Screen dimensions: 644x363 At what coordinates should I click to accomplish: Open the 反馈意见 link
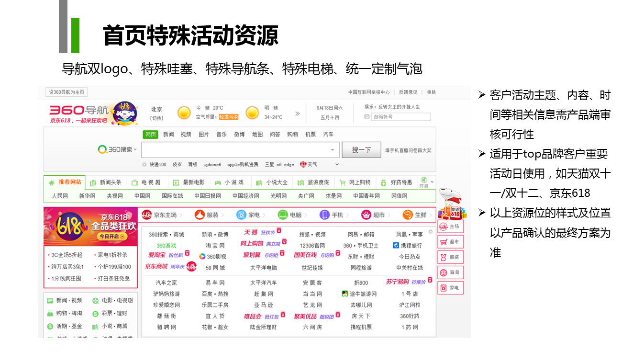tap(408, 92)
